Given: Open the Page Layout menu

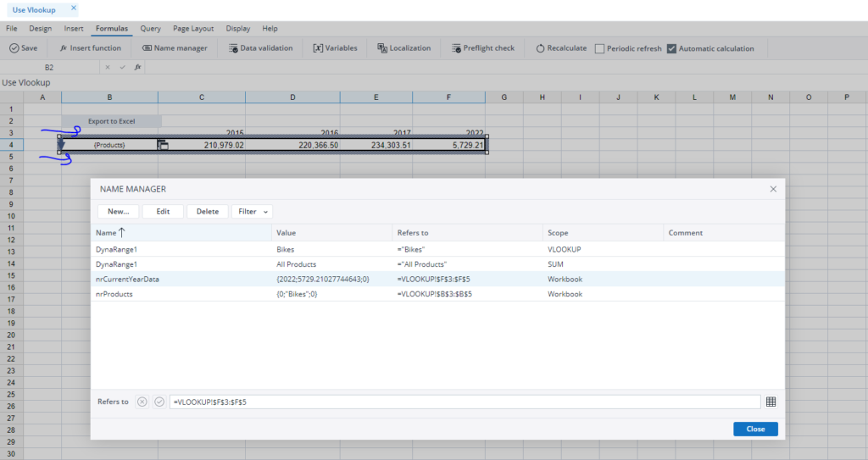Looking at the screenshot, I should click(193, 28).
